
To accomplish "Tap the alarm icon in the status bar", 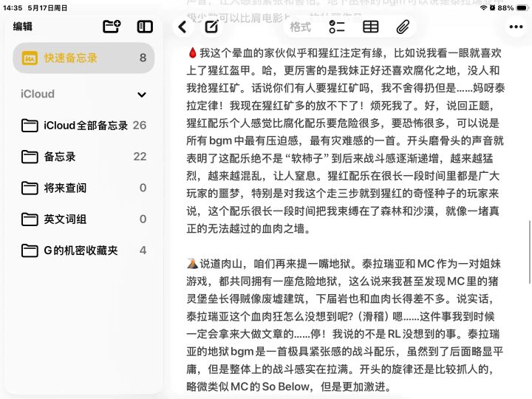I will pos(492,7).
